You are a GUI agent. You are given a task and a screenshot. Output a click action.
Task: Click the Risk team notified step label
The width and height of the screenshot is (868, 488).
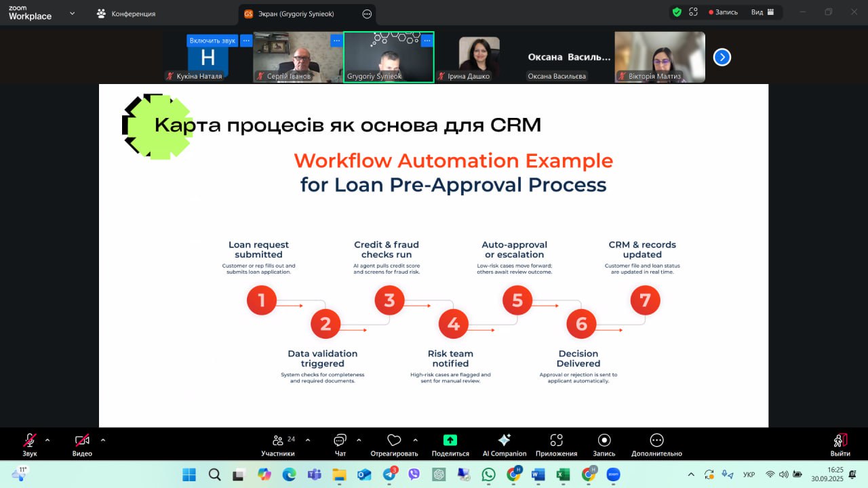(450, 359)
